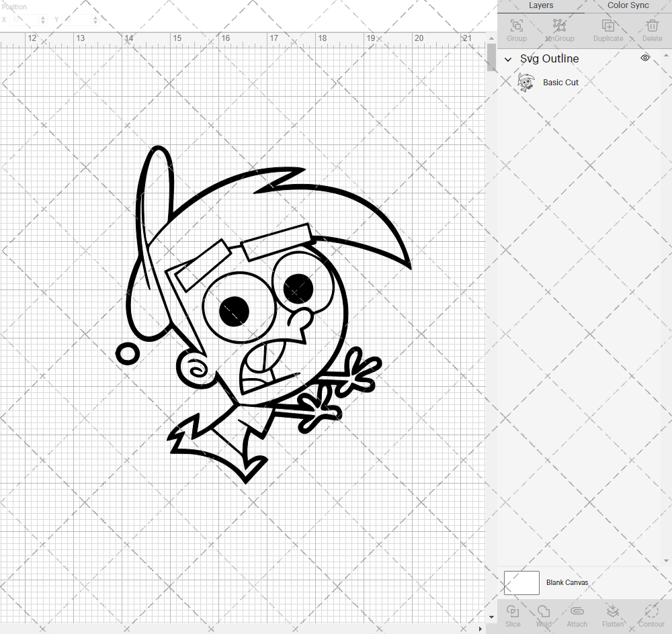Image resolution: width=672 pixels, height=634 pixels.
Task: Click the Weld icon
Action: point(544,613)
